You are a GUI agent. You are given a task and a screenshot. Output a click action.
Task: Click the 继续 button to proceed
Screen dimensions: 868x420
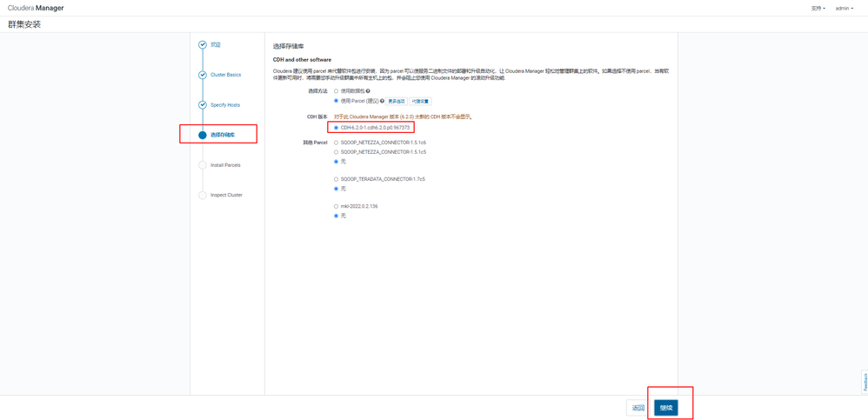pos(666,408)
